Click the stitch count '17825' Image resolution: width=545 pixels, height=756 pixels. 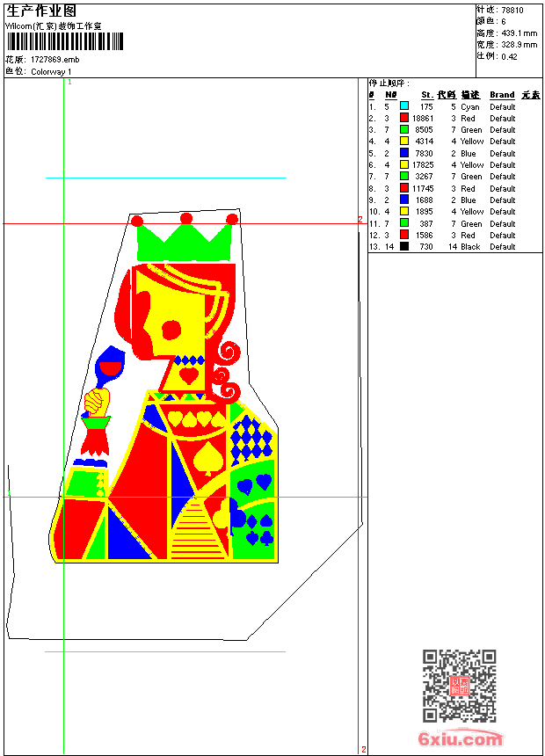pos(423,165)
